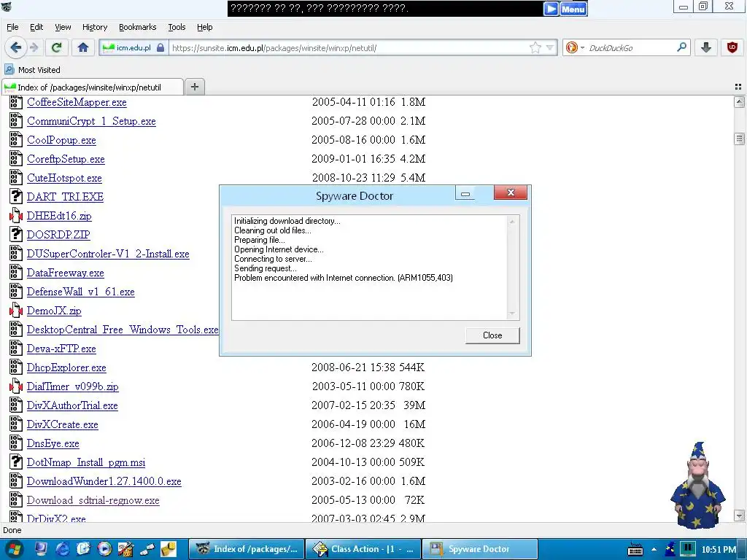Go forward with the browser Forward arrow

pos(34,47)
